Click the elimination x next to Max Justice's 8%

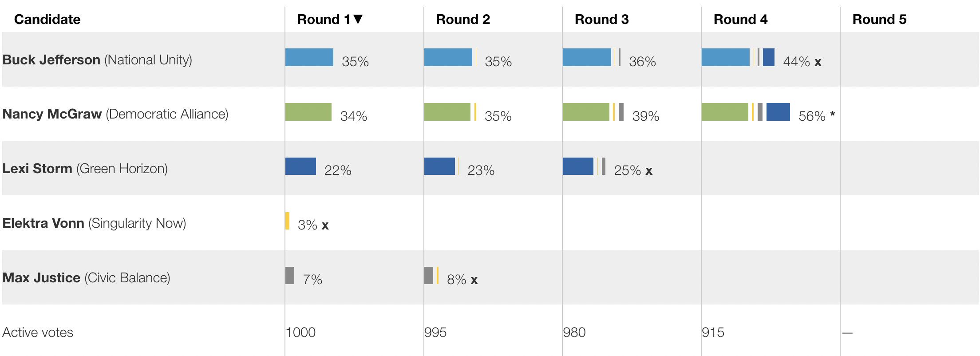click(474, 280)
